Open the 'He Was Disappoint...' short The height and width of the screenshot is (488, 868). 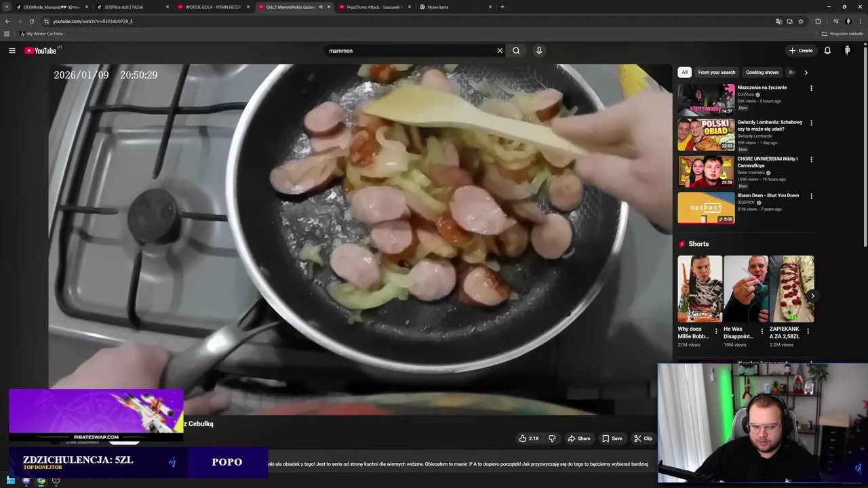tap(745, 289)
